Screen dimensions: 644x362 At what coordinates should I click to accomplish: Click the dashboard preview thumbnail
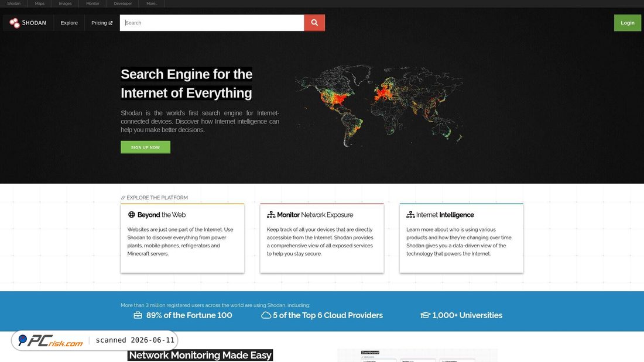(x=417, y=356)
